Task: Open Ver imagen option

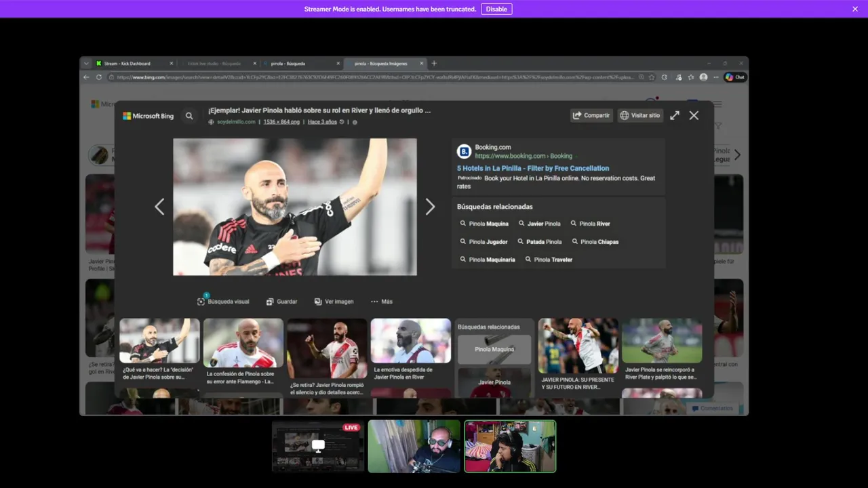Action: point(334,302)
